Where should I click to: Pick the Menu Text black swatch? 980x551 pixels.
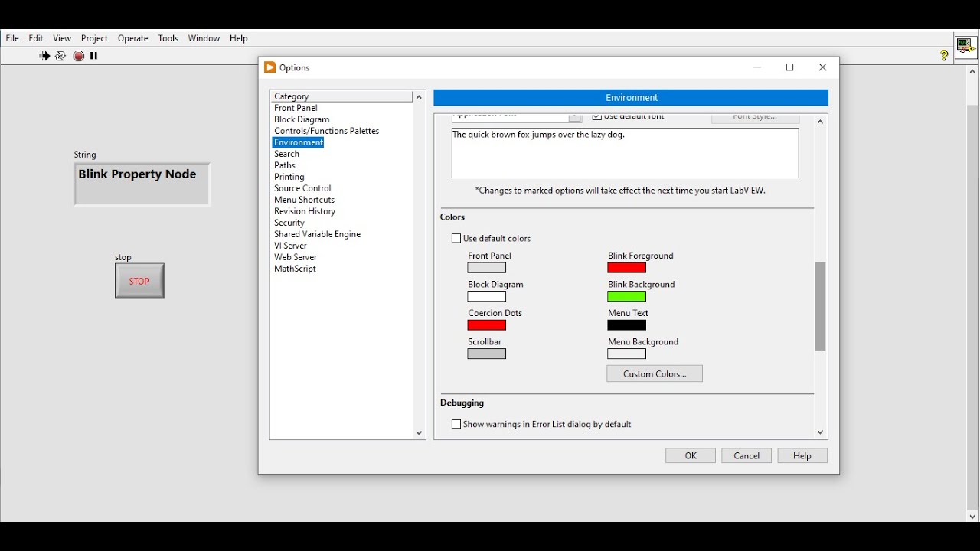[x=627, y=325]
